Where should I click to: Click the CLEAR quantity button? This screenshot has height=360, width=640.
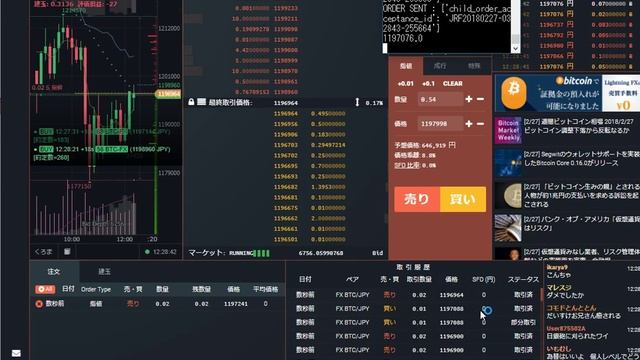click(x=453, y=84)
